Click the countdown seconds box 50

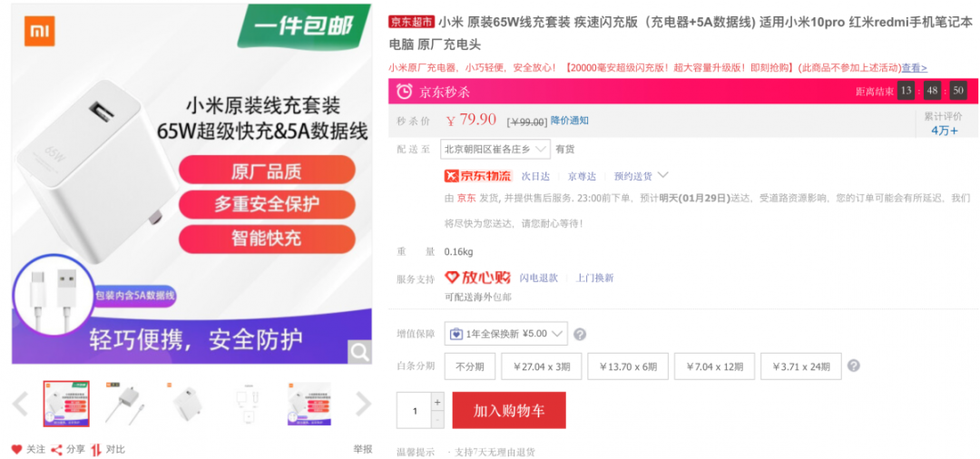tap(958, 92)
